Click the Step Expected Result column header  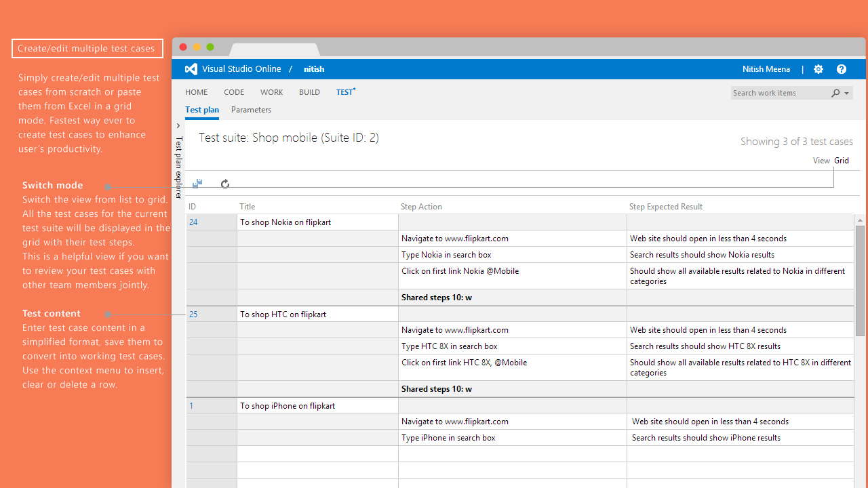(666, 207)
